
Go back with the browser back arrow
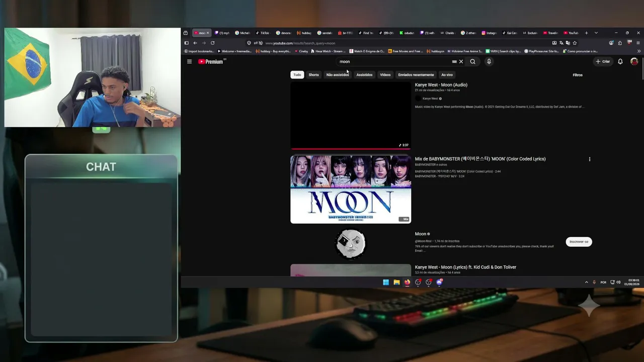pos(195,43)
